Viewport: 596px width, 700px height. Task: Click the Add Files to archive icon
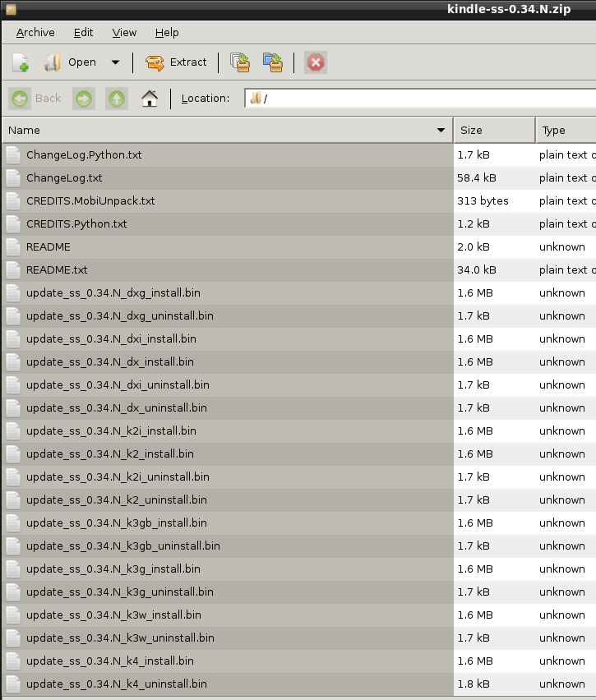240,62
